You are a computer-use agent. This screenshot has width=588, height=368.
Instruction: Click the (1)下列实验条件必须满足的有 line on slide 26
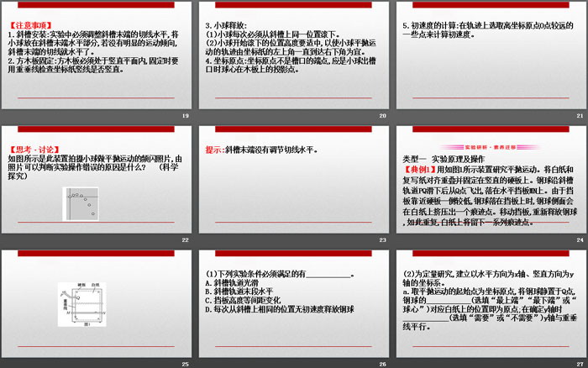(x=280, y=274)
